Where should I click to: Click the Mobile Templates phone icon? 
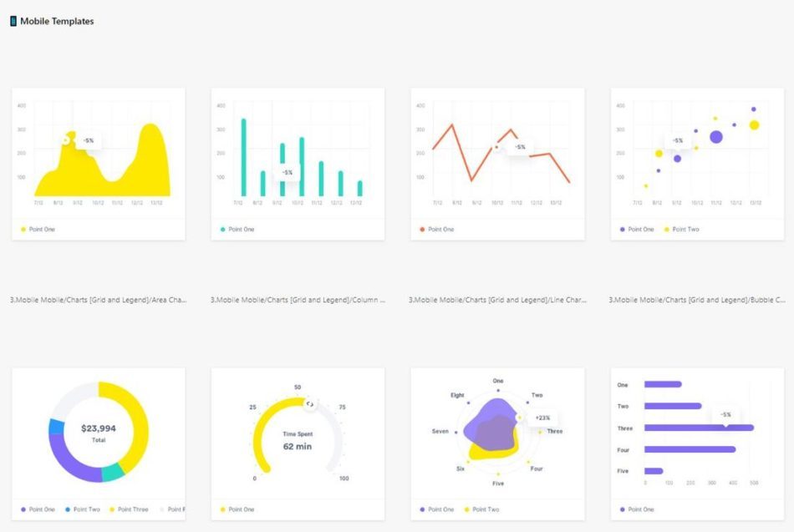tap(13, 21)
